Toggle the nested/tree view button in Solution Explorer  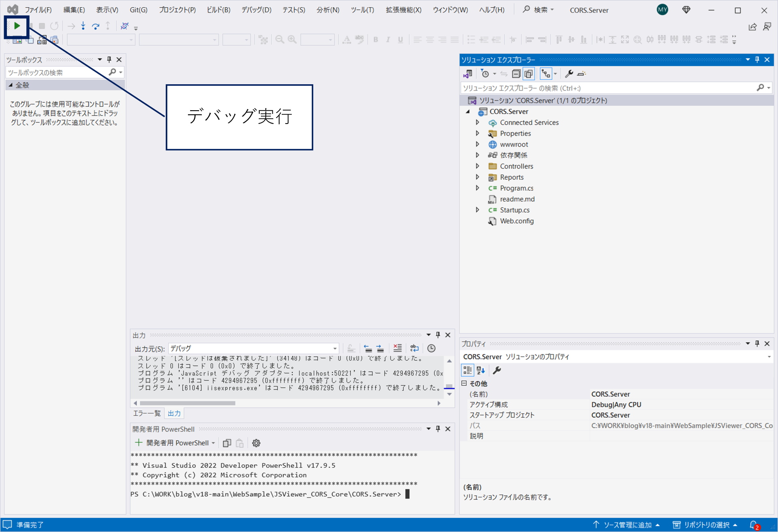click(x=546, y=74)
